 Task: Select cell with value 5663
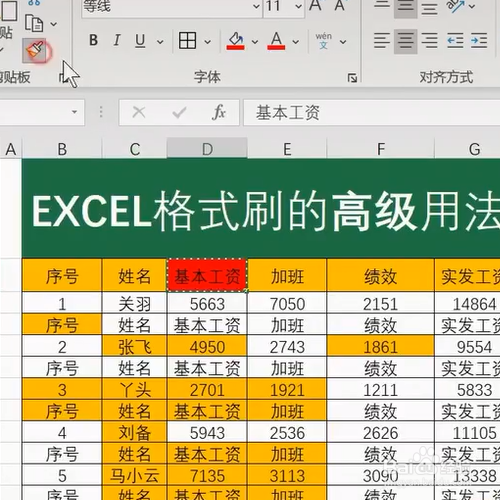pos(207,303)
